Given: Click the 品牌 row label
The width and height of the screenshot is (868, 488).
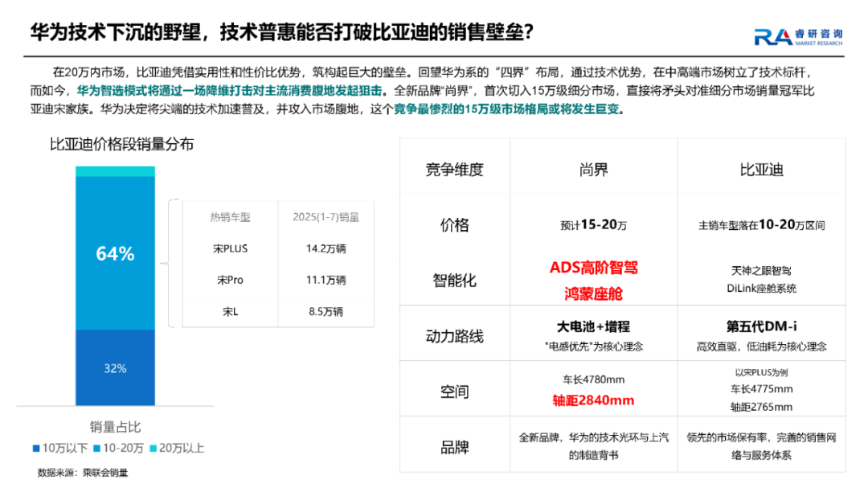Looking at the screenshot, I should pyautogui.click(x=454, y=447).
